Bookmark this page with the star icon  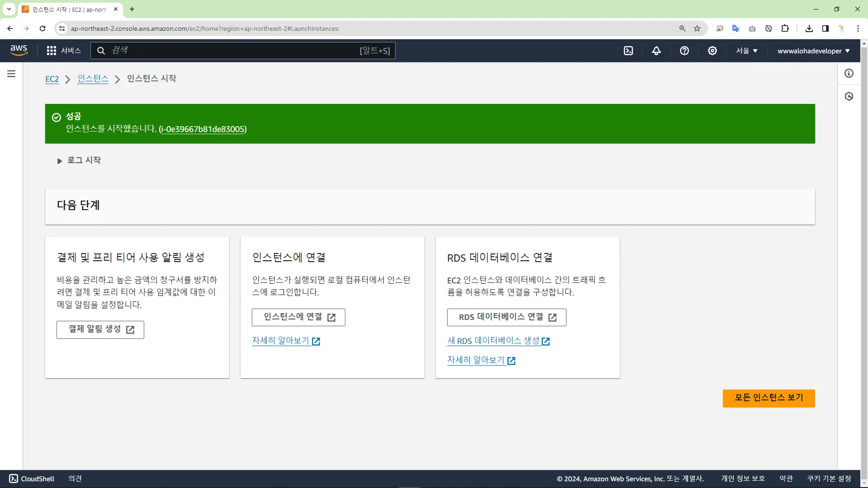pyautogui.click(x=697, y=28)
